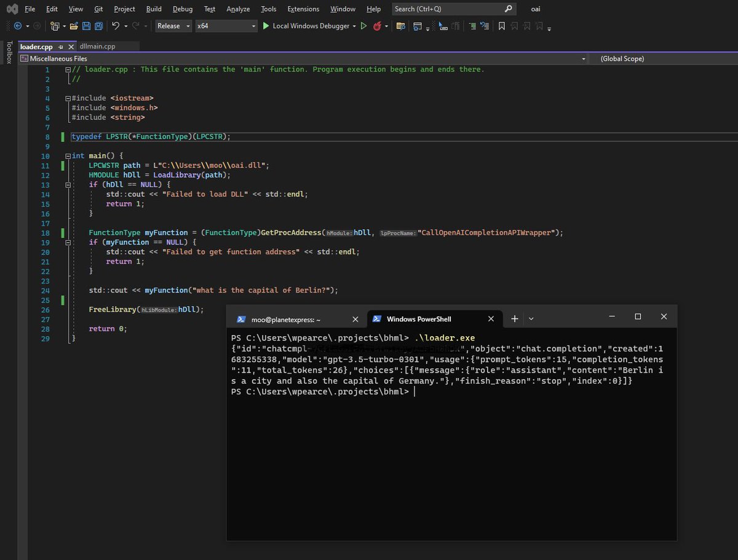
Task: Click the "what is the capital of Berlin?" string
Action: pyautogui.click(x=262, y=290)
